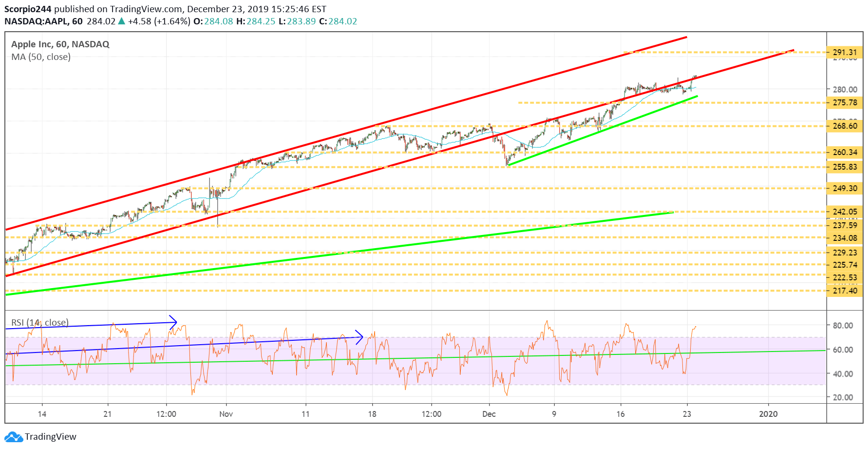The image size is (868, 450).
Task: Click the O:284.08 open value
Action: tap(213, 21)
